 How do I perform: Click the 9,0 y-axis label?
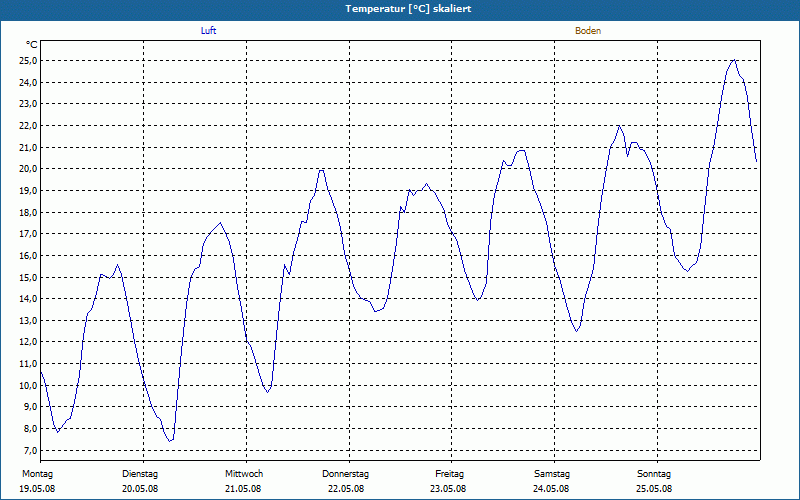(30, 407)
